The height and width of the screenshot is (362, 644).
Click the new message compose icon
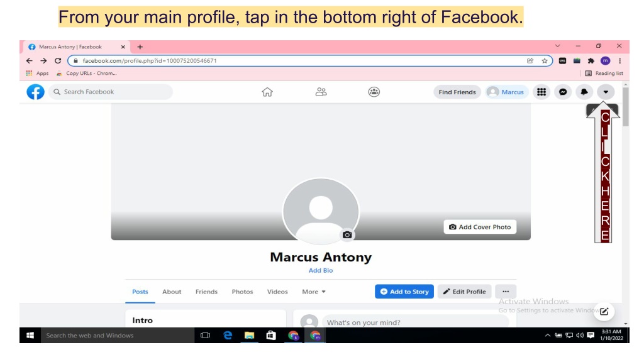(x=604, y=311)
